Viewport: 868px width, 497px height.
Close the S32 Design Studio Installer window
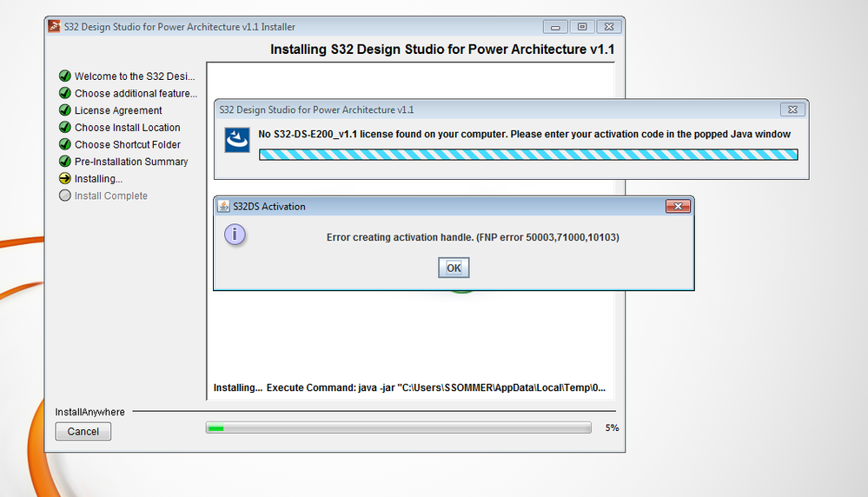609,27
